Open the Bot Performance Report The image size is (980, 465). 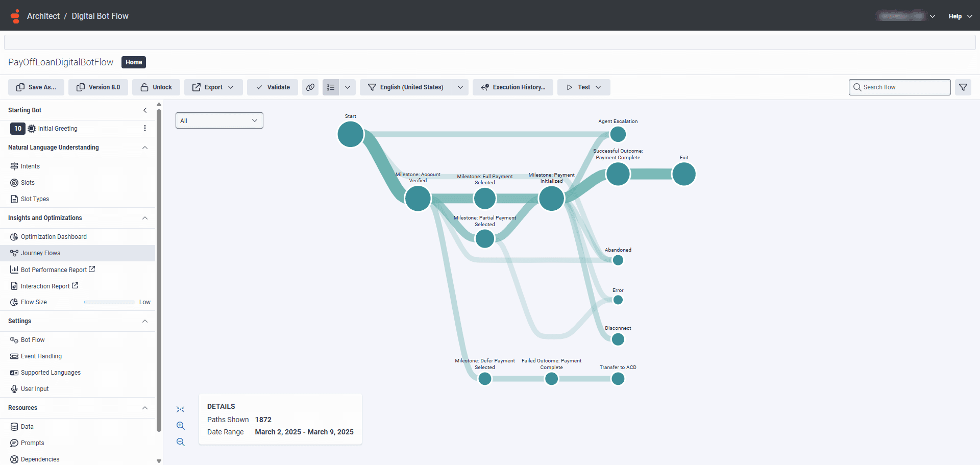pyautogui.click(x=54, y=270)
